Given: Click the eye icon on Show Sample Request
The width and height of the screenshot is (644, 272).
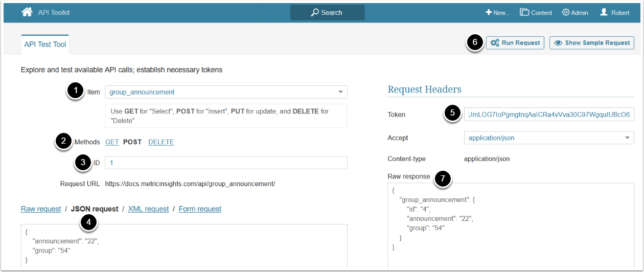Looking at the screenshot, I should (558, 43).
